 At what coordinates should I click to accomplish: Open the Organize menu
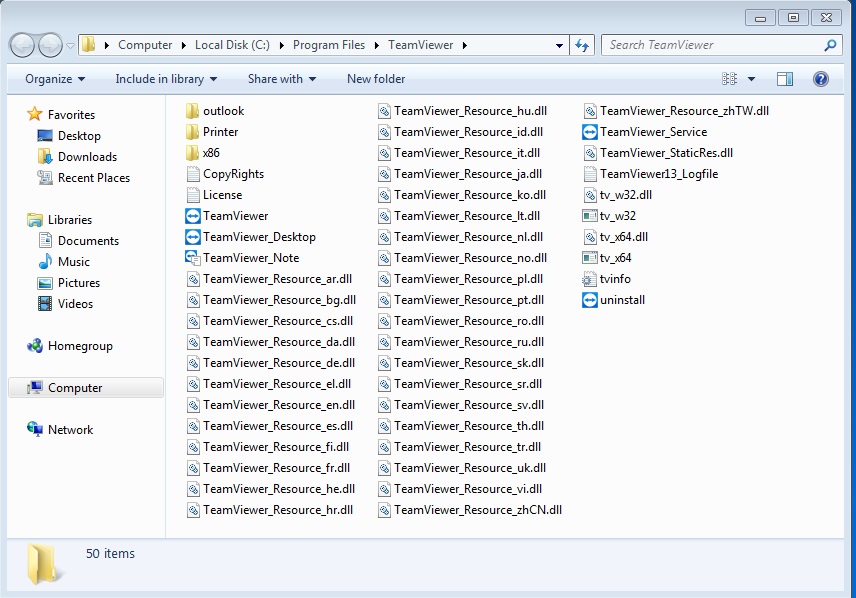(55, 79)
